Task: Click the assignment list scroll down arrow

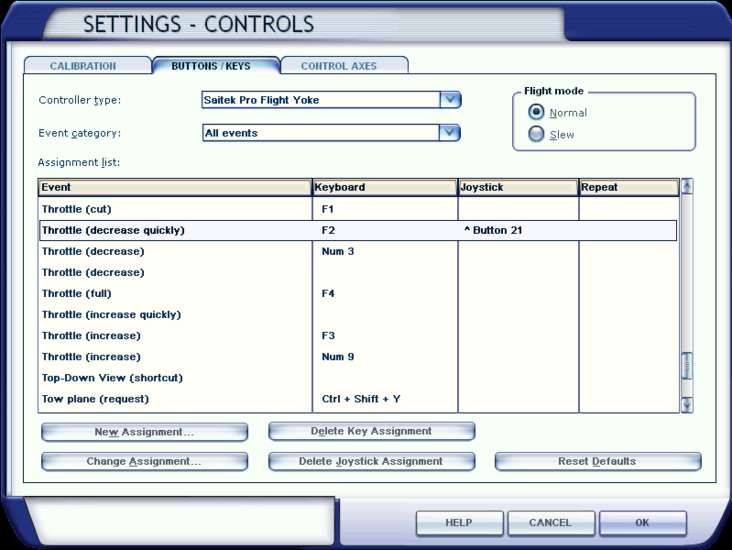Action: point(686,404)
